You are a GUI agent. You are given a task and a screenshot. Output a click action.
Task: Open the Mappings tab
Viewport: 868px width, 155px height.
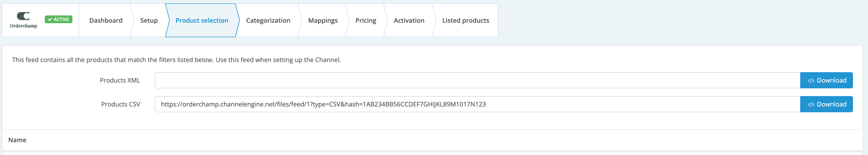(323, 21)
